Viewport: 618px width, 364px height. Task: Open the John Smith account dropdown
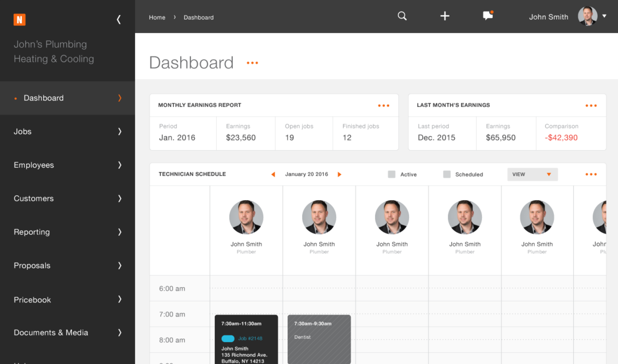click(605, 16)
